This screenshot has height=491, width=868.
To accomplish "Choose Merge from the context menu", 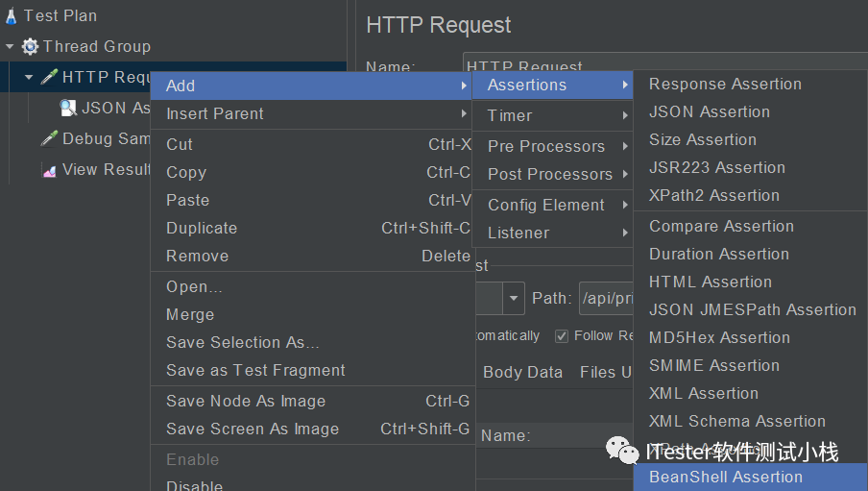I will click(311, 314).
